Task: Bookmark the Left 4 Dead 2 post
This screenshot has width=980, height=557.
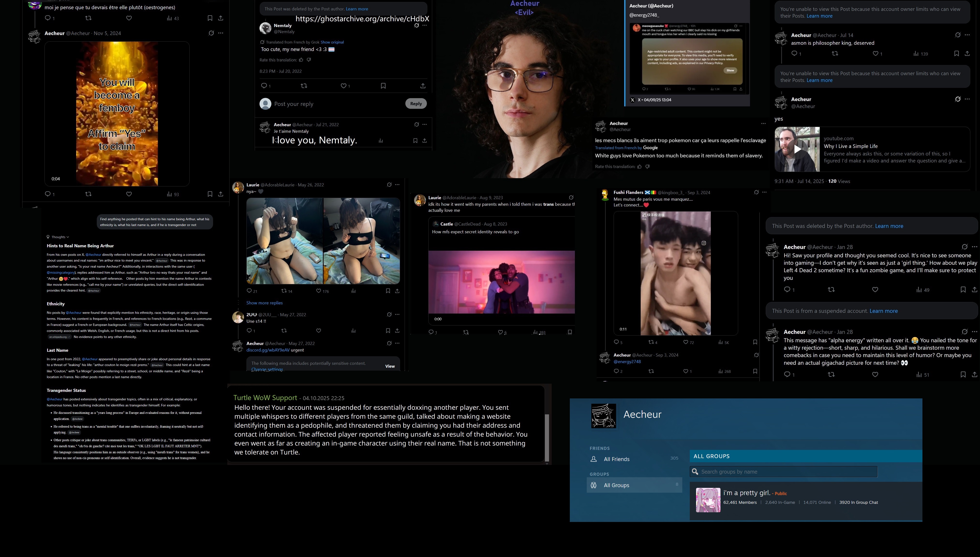Action: pyautogui.click(x=963, y=290)
